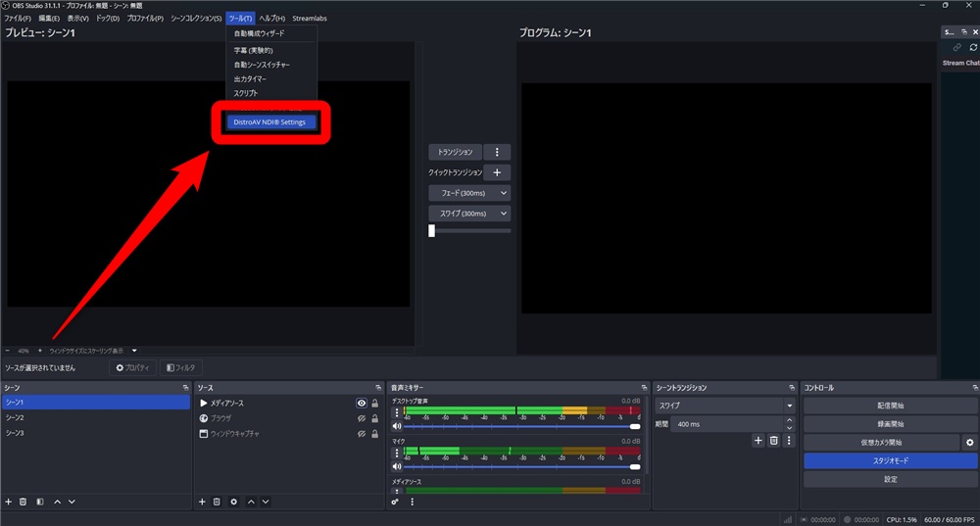980x526 pixels.
Task: Float the コントロール dock using its title icon
Action: coord(975,388)
